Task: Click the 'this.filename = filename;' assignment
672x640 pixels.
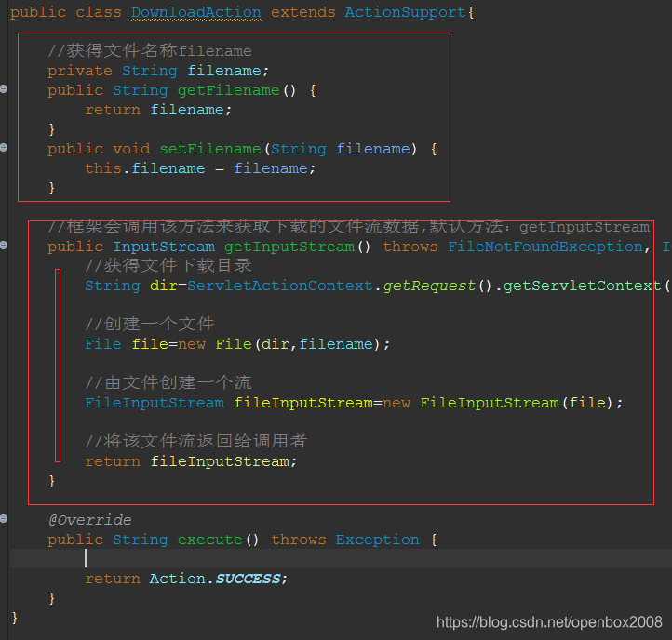Action: [x=200, y=168]
